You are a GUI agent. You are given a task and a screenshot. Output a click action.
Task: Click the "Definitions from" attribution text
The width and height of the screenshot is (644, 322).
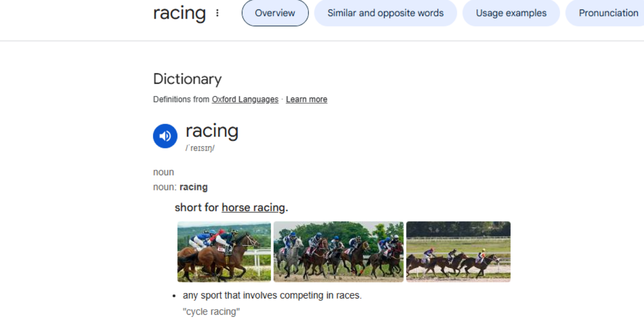tap(181, 99)
